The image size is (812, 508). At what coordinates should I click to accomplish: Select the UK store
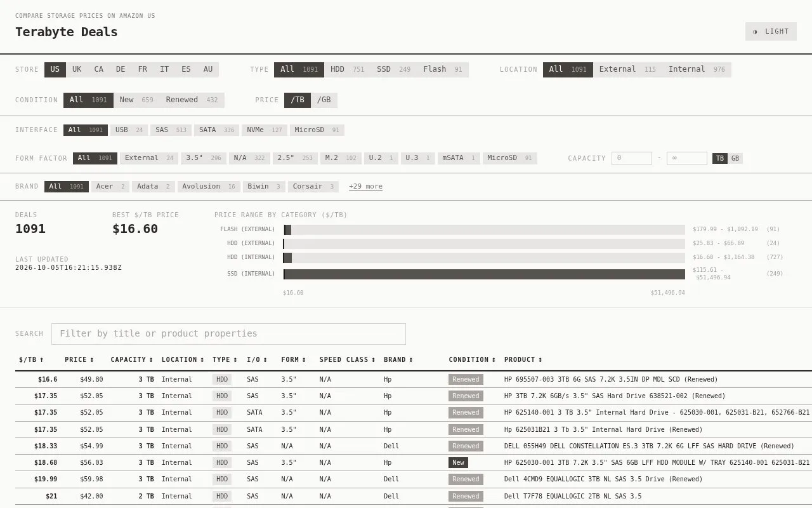tap(77, 70)
